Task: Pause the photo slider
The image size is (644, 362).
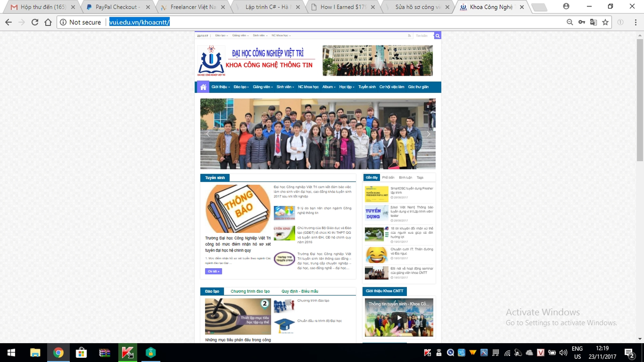Action: [x=428, y=106]
